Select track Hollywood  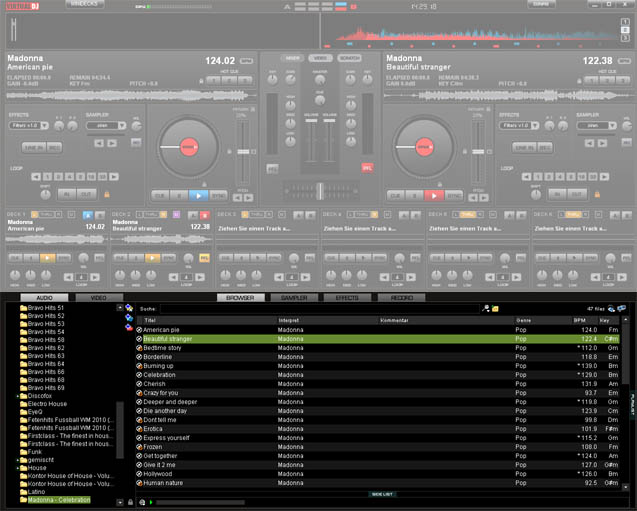click(377, 474)
